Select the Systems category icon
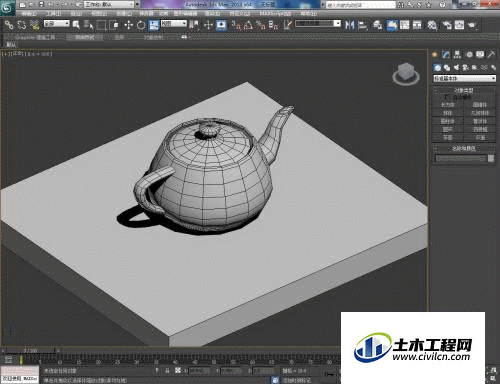 pos(493,68)
